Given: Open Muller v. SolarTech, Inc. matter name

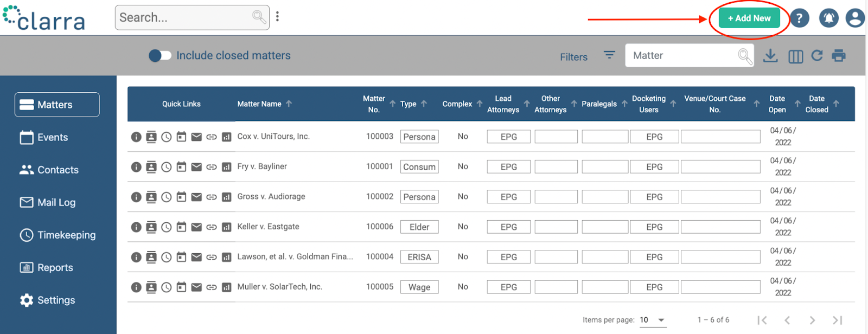Looking at the screenshot, I should (x=280, y=287).
